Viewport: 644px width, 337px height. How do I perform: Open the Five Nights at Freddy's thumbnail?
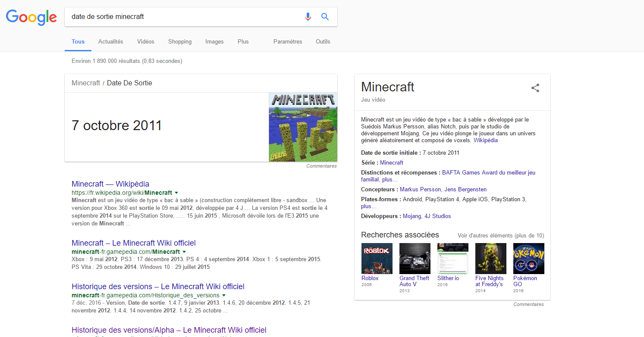click(491, 259)
